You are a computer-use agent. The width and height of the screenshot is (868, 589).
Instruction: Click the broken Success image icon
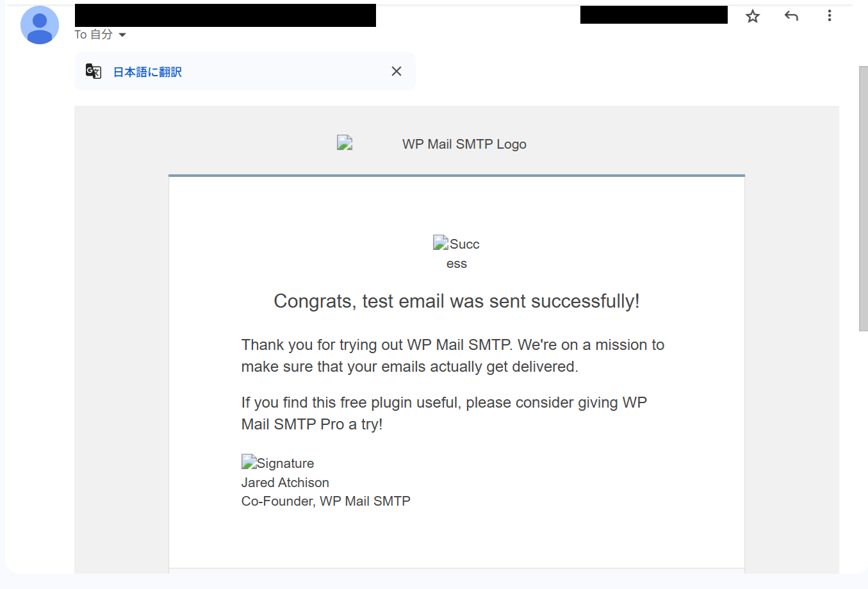click(441, 243)
